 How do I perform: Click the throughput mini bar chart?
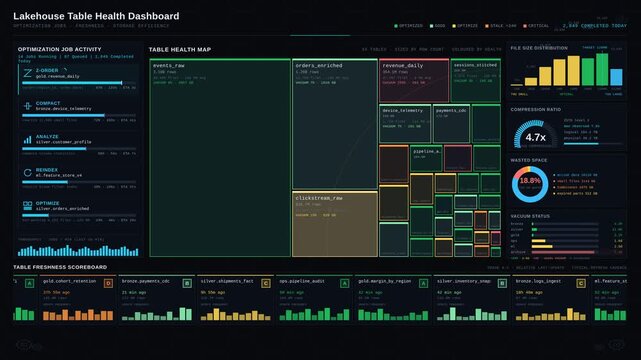78,250
